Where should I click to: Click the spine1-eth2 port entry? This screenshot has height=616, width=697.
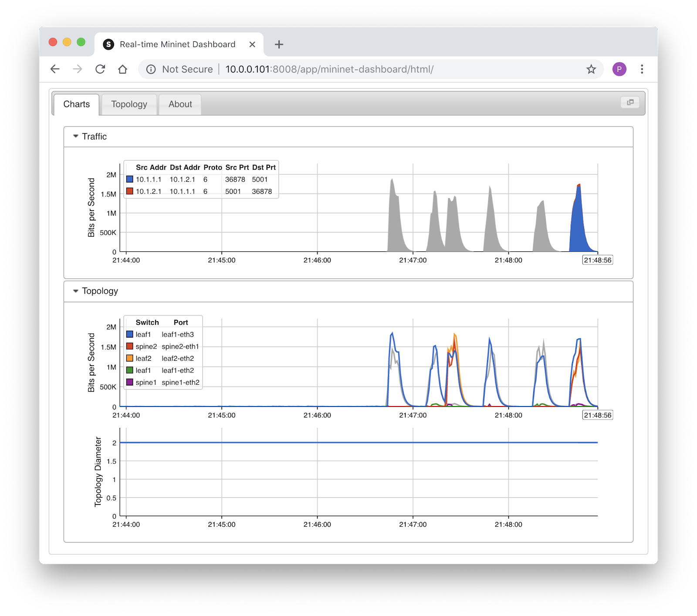[180, 382]
